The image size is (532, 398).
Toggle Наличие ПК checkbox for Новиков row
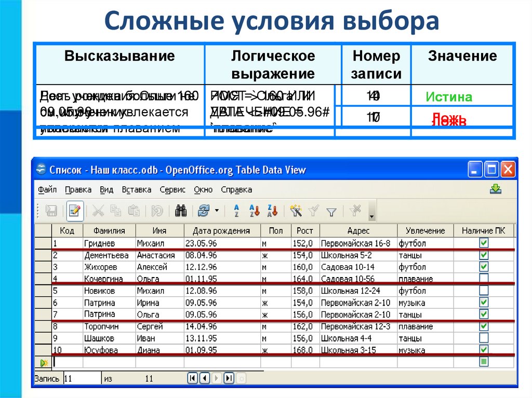(x=484, y=291)
